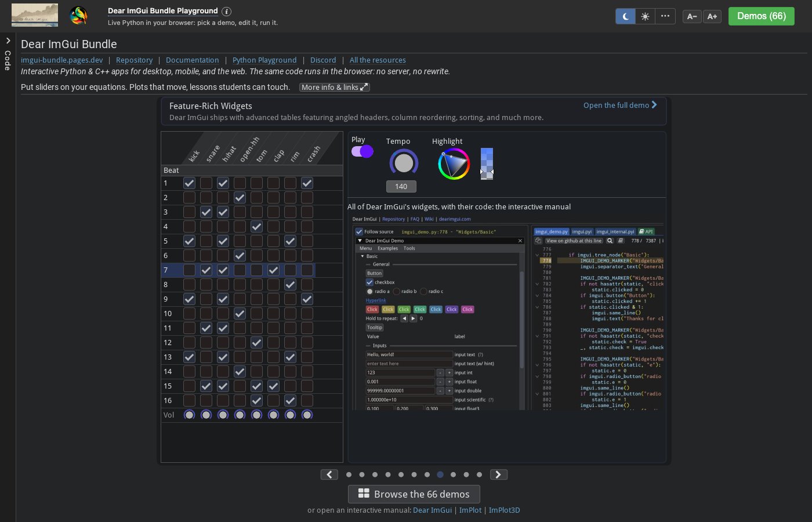The width and height of the screenshot is (812, 522).
Task: Open the imgui-bundle.pages.dev link
Action: (x=62, y=60)
